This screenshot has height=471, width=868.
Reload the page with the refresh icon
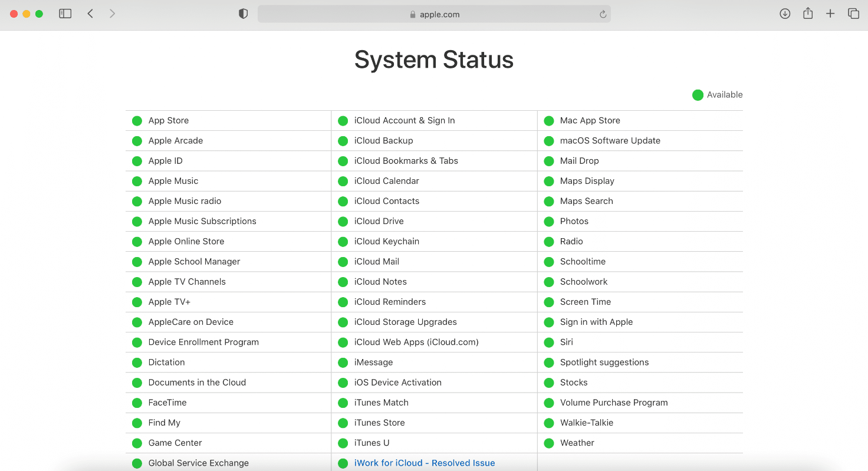click(603, 14)
